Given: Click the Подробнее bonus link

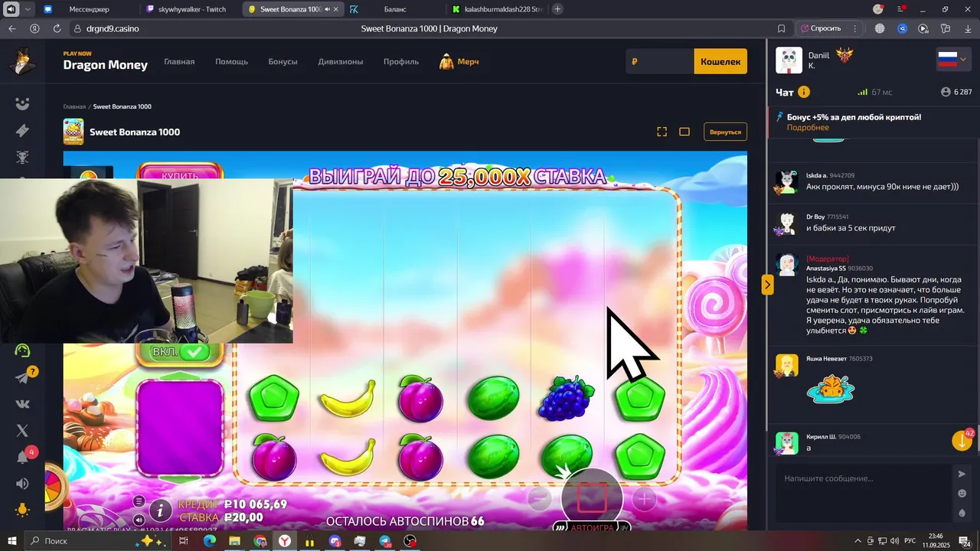Looking at the screenshot, I should (808, 128).
